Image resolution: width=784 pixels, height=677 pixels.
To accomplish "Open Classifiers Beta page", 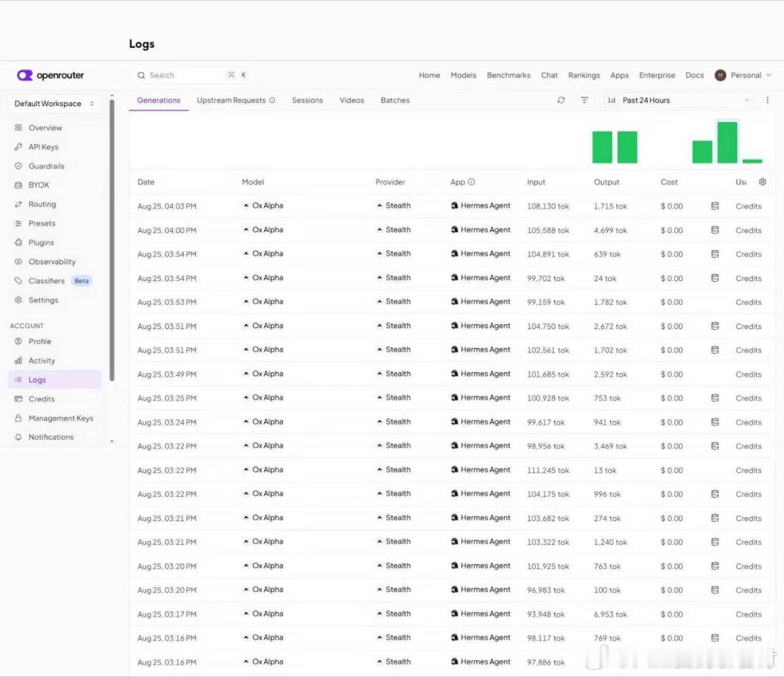I will [x=53, y=281].
